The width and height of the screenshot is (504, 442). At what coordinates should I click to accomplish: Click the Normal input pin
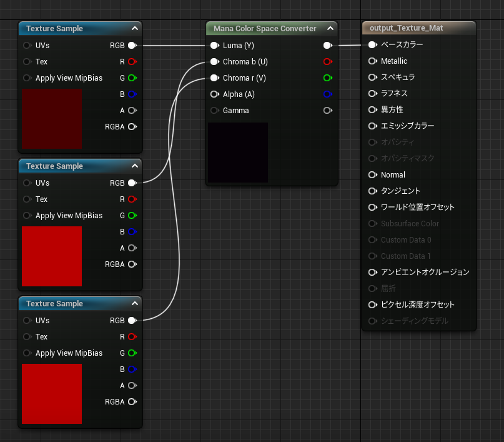tap(373, 174)
